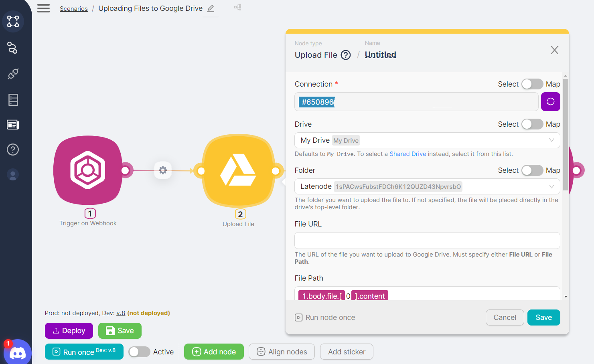Click the Google Drive Upload File node
Image resolution: width=594 pixels, height=364 pixels.
[x=238, y=170]
